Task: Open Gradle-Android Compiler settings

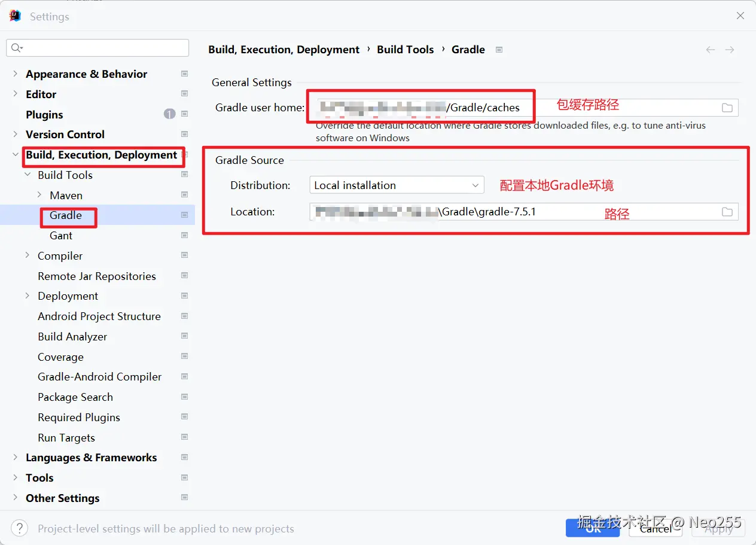Action: [x=100, y=377]
